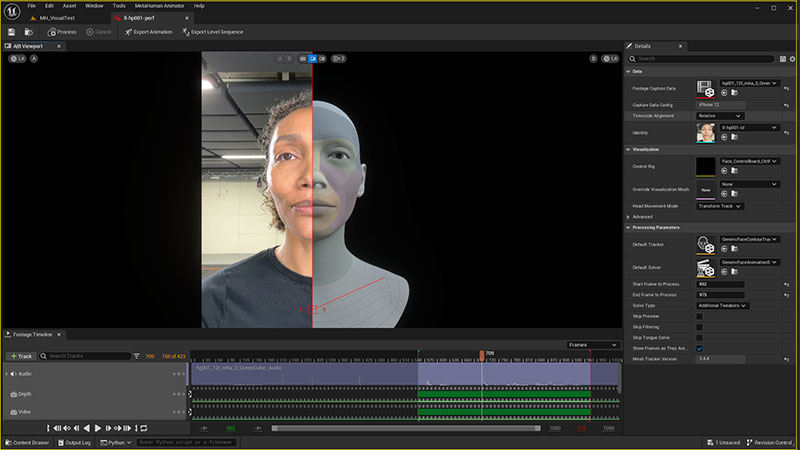Toggle Skip Preview checkbox
800x450 pixels.
coord(699,316)
